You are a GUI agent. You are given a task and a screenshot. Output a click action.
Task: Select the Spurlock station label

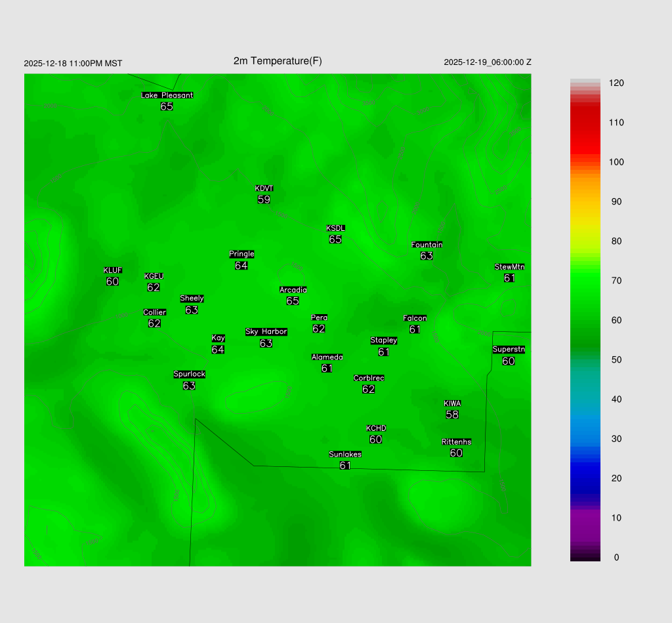189,374
